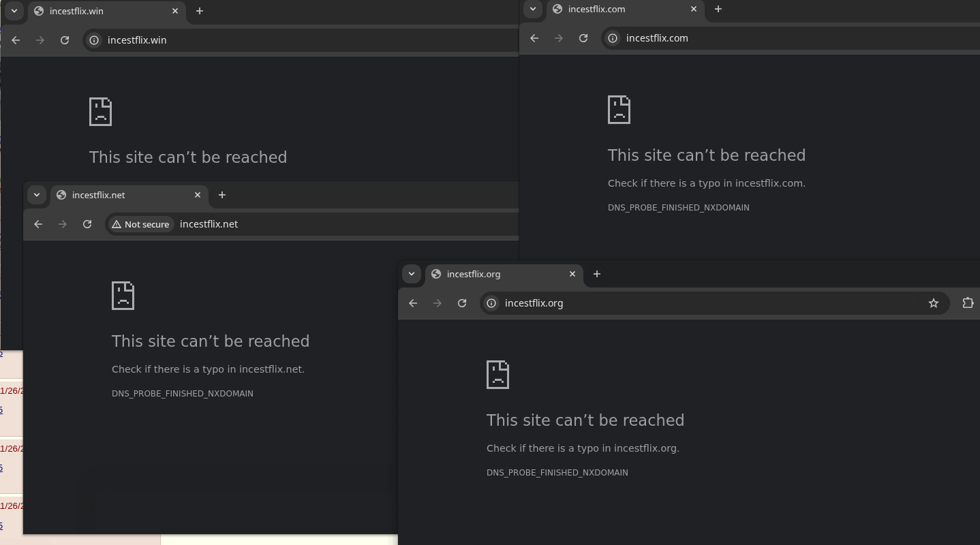Click "Check if there is a typo in incestflix.com."

coord(707,183)
